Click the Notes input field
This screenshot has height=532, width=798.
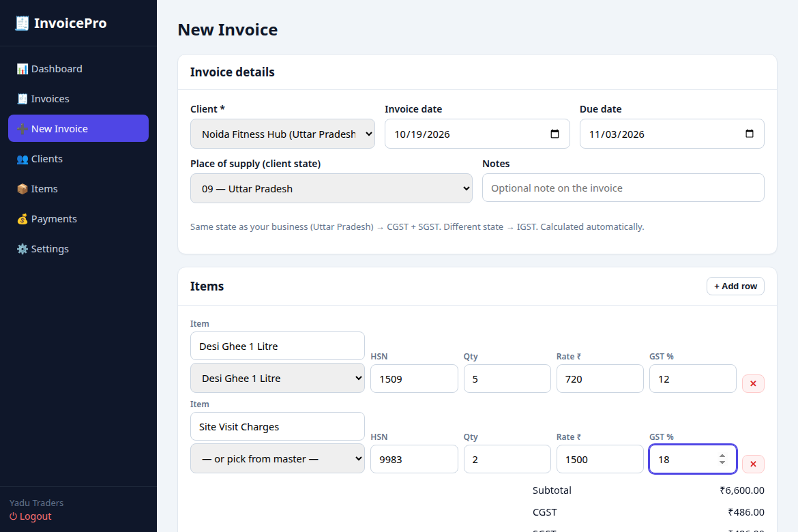coord(623,188)
